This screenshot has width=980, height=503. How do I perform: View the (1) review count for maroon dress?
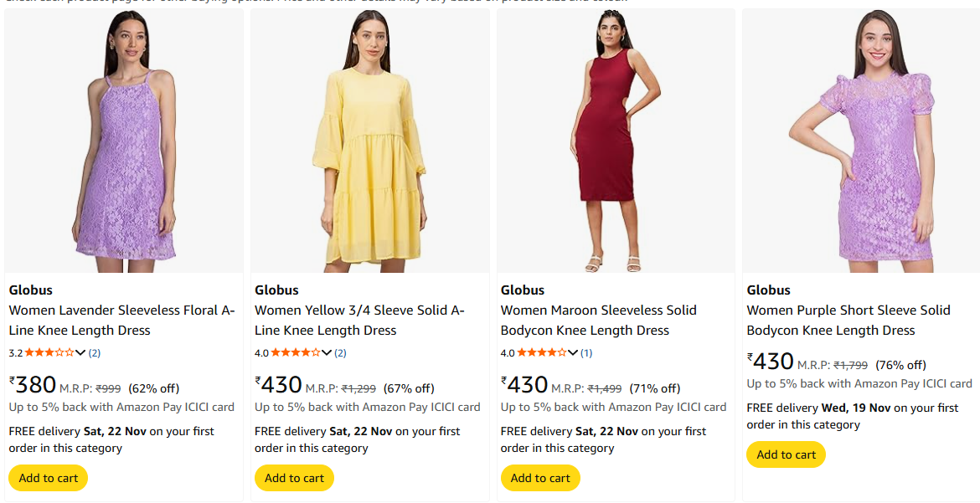coord(586,353)
